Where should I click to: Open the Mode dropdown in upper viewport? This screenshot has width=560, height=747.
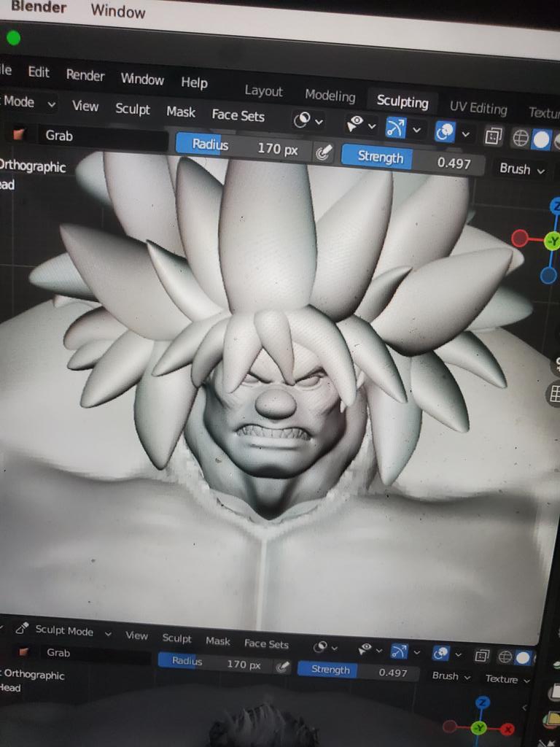[x=28, y=102]
